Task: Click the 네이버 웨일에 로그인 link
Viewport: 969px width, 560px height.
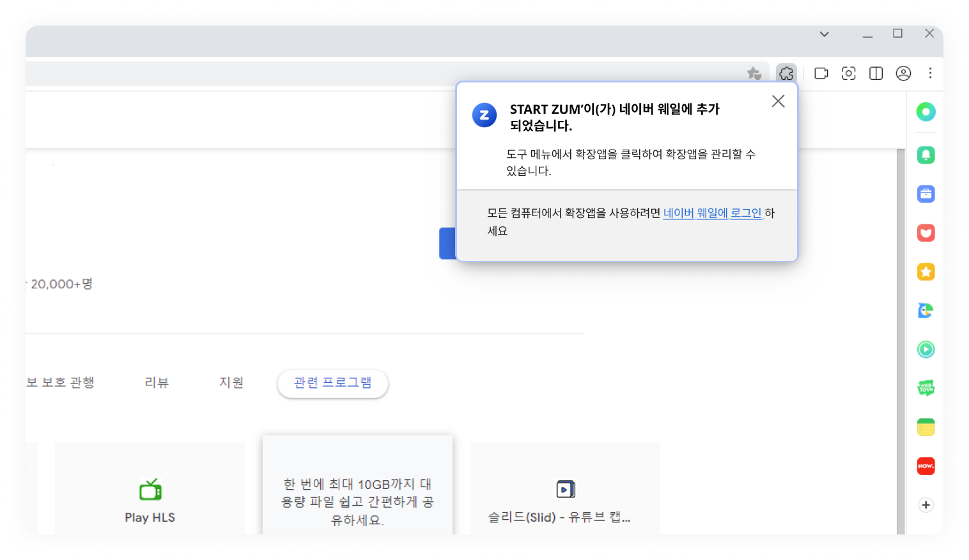Action: [x=713, y=213]
